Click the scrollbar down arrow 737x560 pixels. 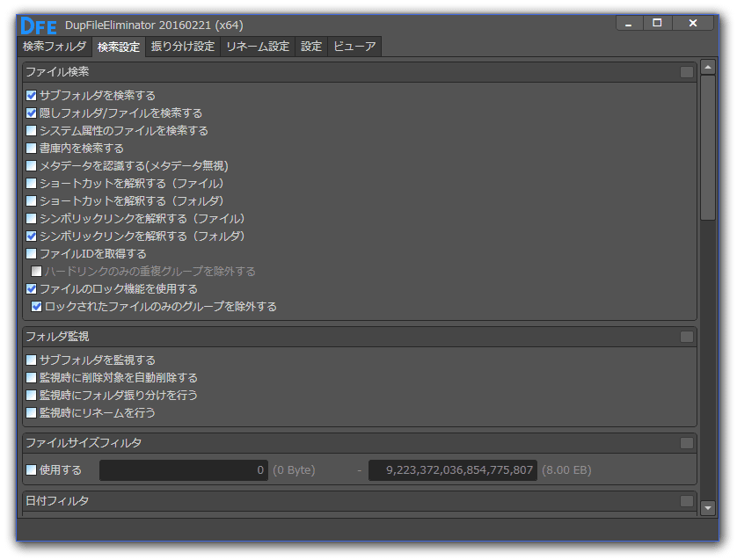(708, 508)
